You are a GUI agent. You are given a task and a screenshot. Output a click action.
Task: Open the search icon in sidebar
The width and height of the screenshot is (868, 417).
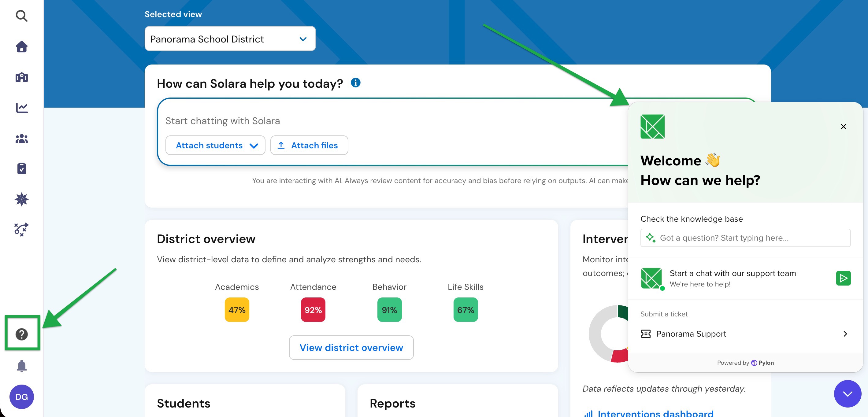point(22,16)
